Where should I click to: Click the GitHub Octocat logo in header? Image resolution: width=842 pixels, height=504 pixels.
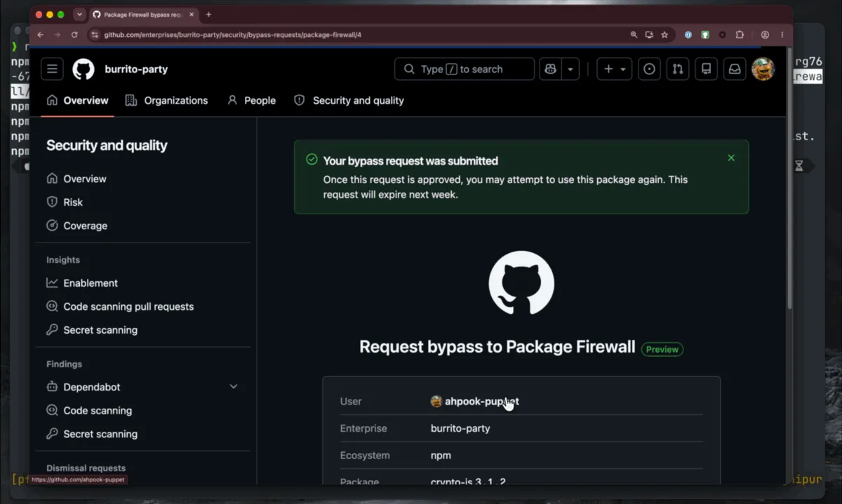coord(83,69)
